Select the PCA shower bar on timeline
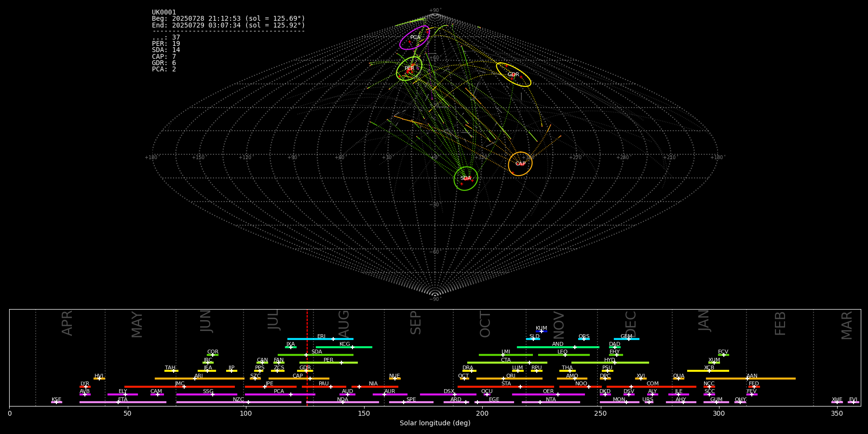This screenshot has height=434, width=868. (280, 394)
